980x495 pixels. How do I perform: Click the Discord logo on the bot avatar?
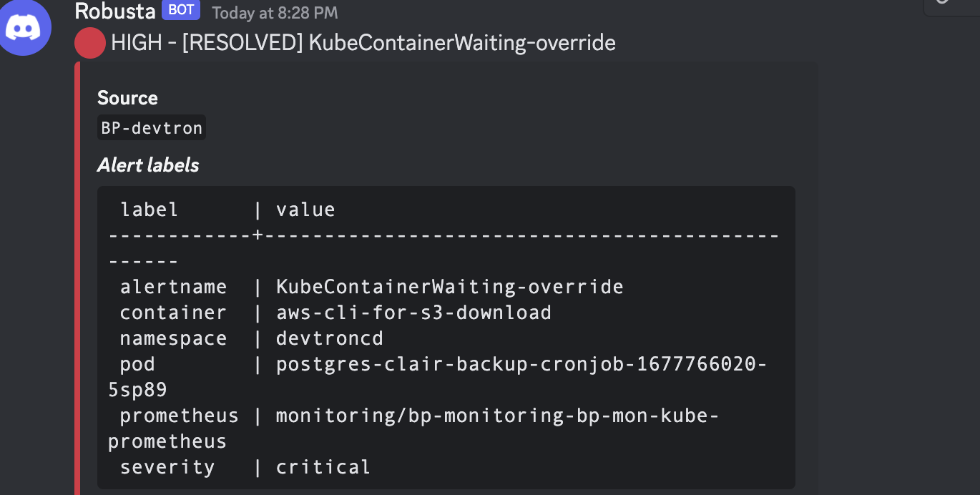(x=25, y=29)
